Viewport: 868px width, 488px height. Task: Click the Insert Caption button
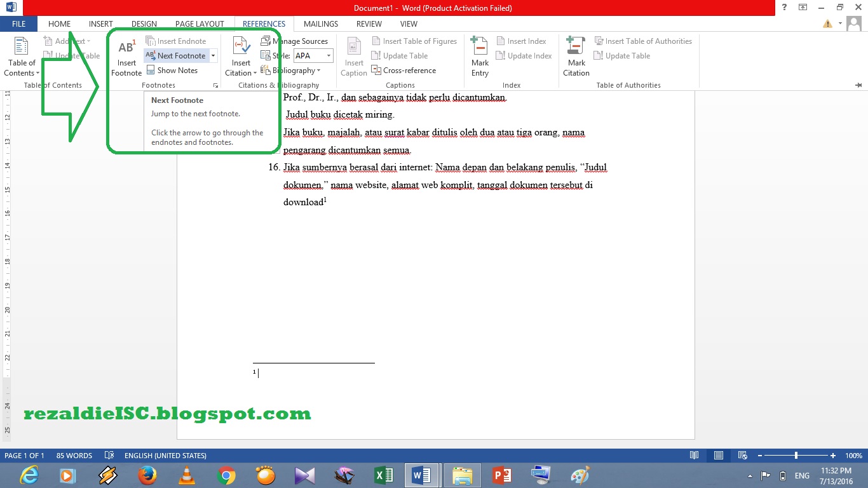[x=354, y=57]
